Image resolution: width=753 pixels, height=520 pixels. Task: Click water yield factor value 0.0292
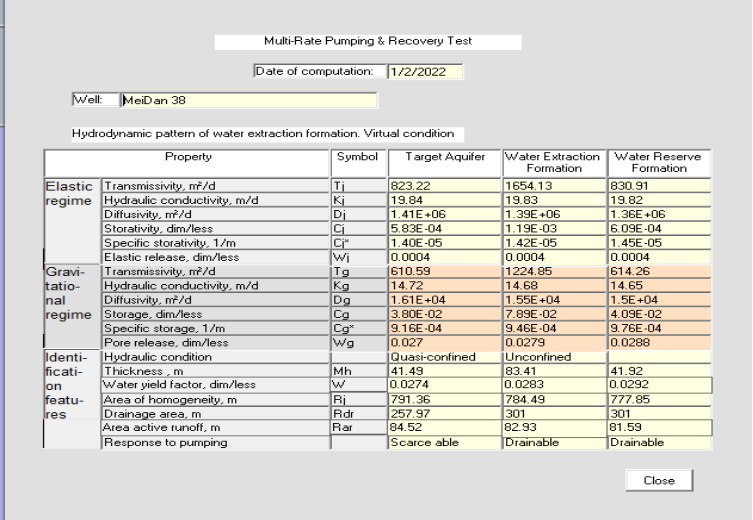[x=659, y=385]
